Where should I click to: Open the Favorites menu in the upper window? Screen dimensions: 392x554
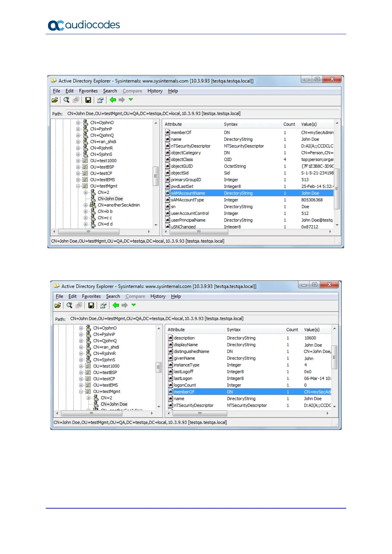tap(88, 91)
